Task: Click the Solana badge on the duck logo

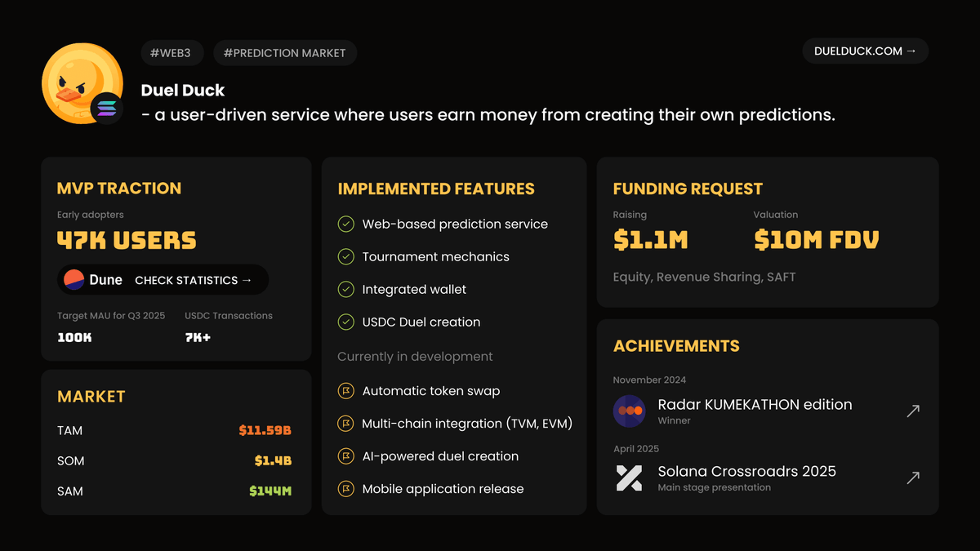Action: [x=107, y=109]
